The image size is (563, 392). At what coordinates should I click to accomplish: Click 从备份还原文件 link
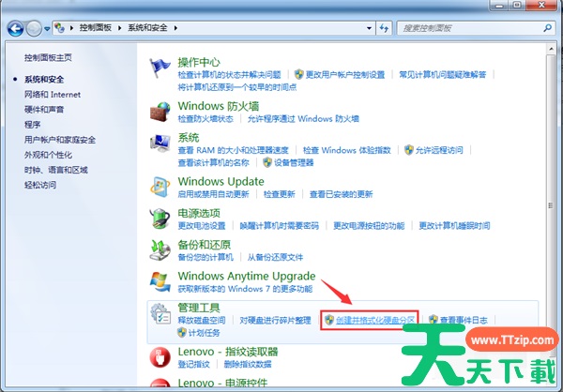click(275, 257)
